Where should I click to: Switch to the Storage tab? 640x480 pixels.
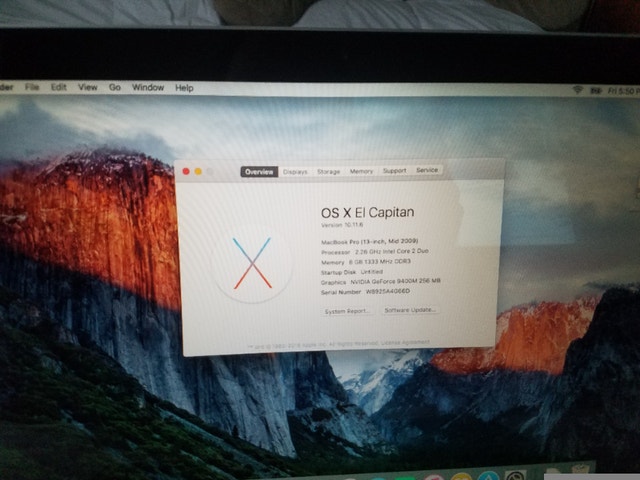coord(329,171)
